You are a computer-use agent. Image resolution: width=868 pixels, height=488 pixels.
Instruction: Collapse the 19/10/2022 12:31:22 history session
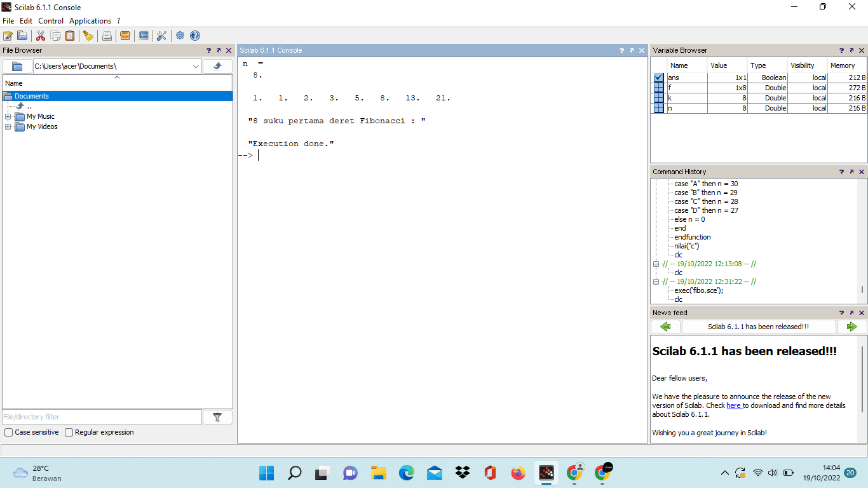(x=657, y=281)
